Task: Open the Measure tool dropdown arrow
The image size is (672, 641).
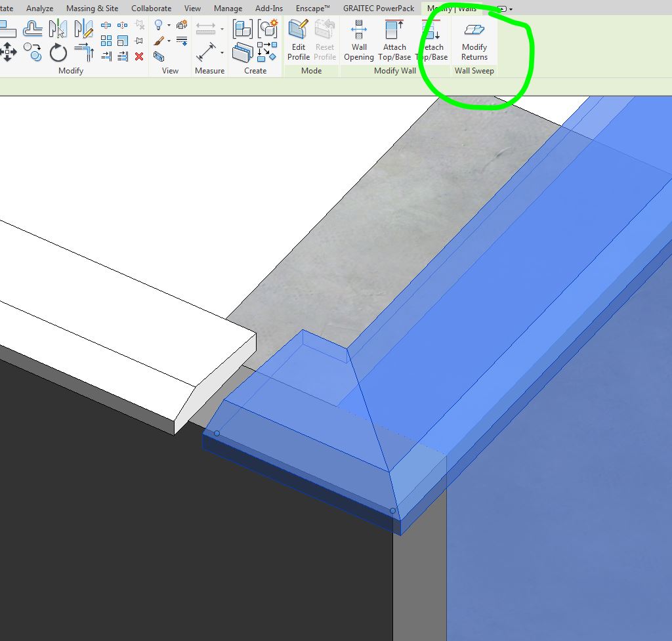Action: 222,52
